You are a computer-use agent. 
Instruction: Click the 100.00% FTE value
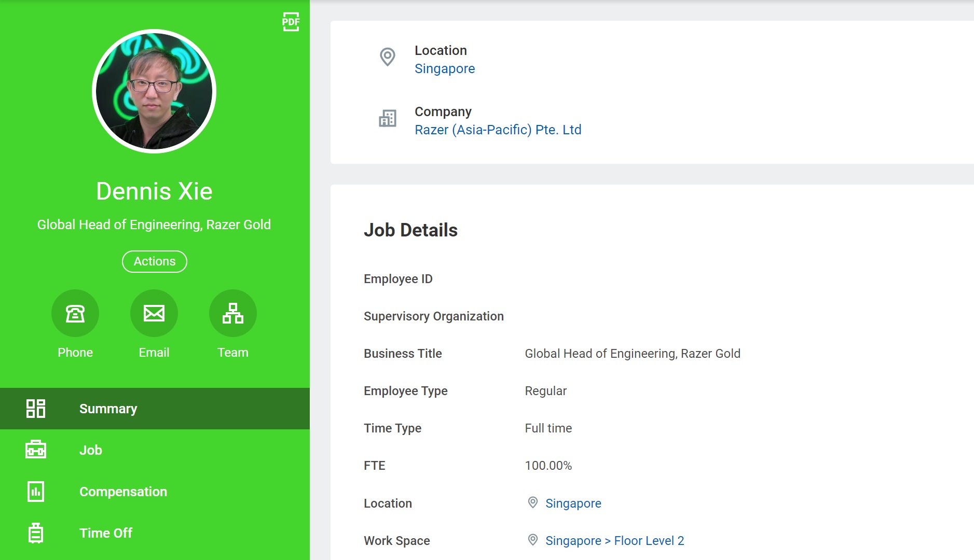point(548,466)
